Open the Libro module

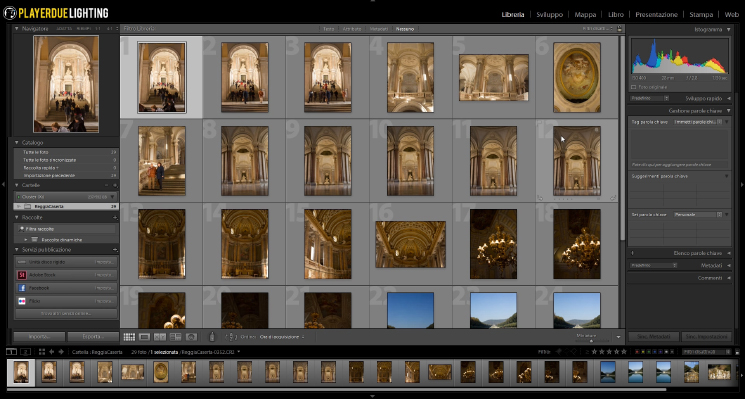pos(616,14)
